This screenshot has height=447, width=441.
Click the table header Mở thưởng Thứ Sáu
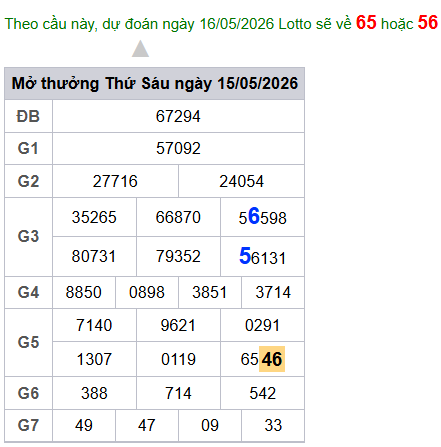[x=155, y=83]
